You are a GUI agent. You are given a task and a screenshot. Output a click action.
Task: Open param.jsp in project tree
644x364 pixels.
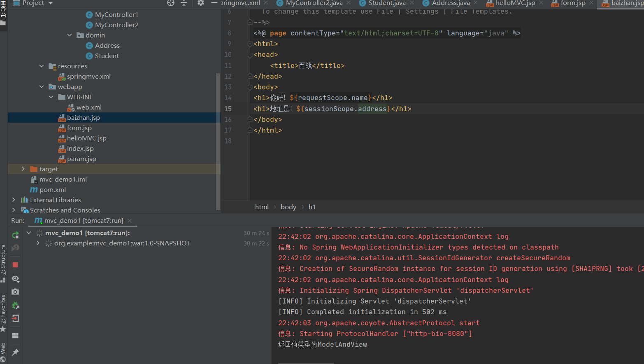click(x=81, y=159)
